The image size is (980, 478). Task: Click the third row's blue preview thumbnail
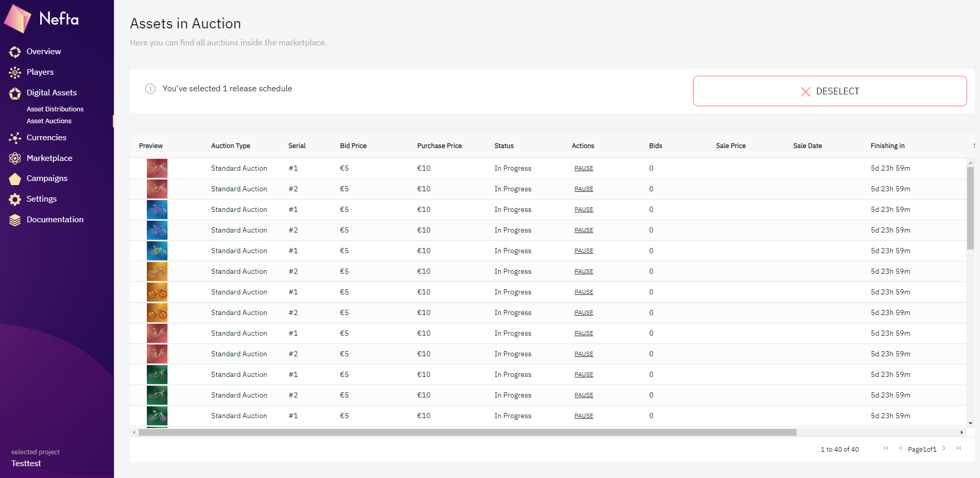coord(157,210)
